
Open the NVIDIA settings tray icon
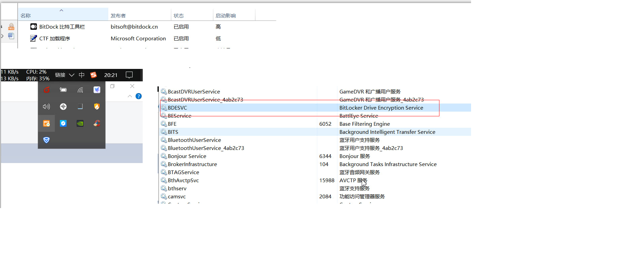[x=80, y=123]
